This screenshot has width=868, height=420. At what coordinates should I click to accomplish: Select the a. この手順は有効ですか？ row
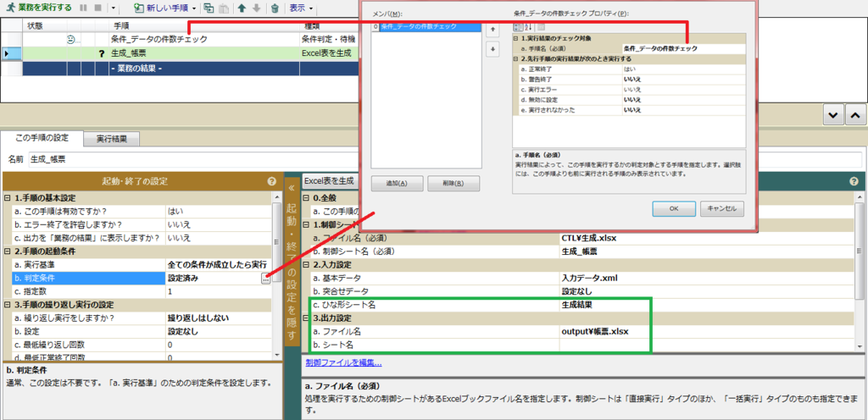(142, 211)
